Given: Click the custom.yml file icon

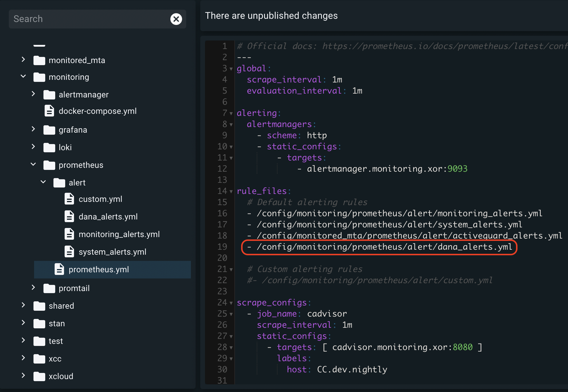Looking at the screenshot, I should tap(69, 199).
